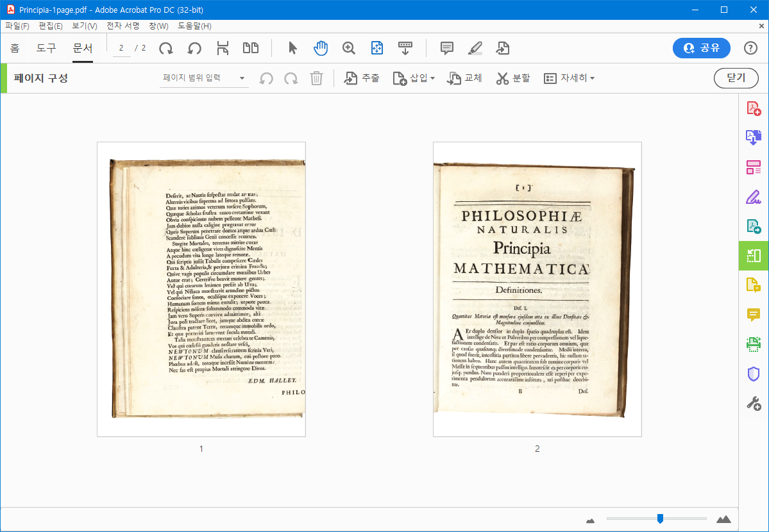Open Create PDF tool in right sidebar

coord(754,108)
